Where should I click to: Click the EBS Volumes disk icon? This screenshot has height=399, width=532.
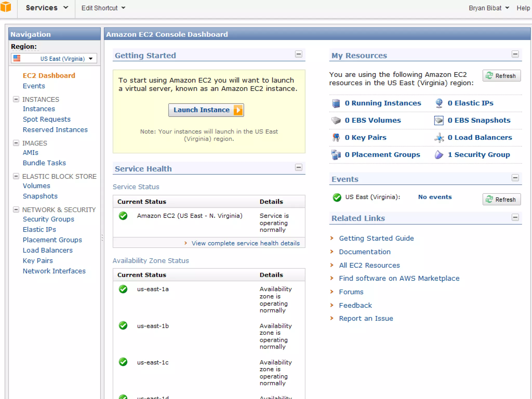pos(336,120)
